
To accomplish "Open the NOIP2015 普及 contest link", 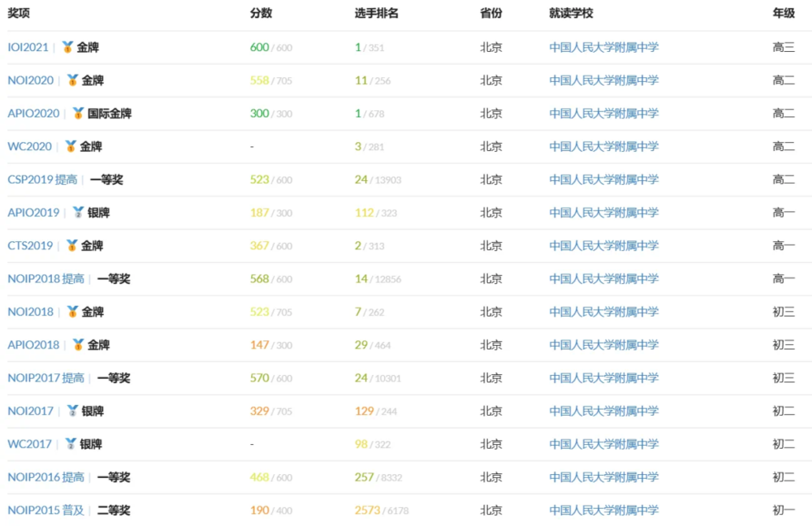I will [x=45, y=511].
